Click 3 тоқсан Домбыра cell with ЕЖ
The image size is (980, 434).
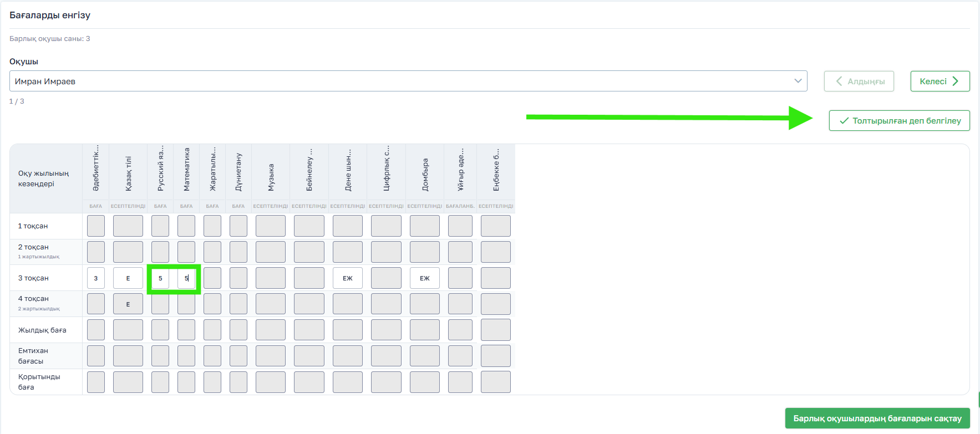[425, 278]
